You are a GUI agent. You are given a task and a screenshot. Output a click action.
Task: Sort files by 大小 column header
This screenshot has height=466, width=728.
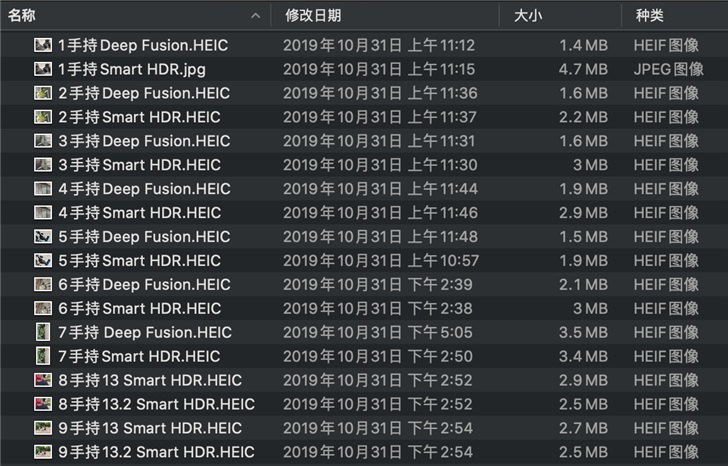point(528,15)
